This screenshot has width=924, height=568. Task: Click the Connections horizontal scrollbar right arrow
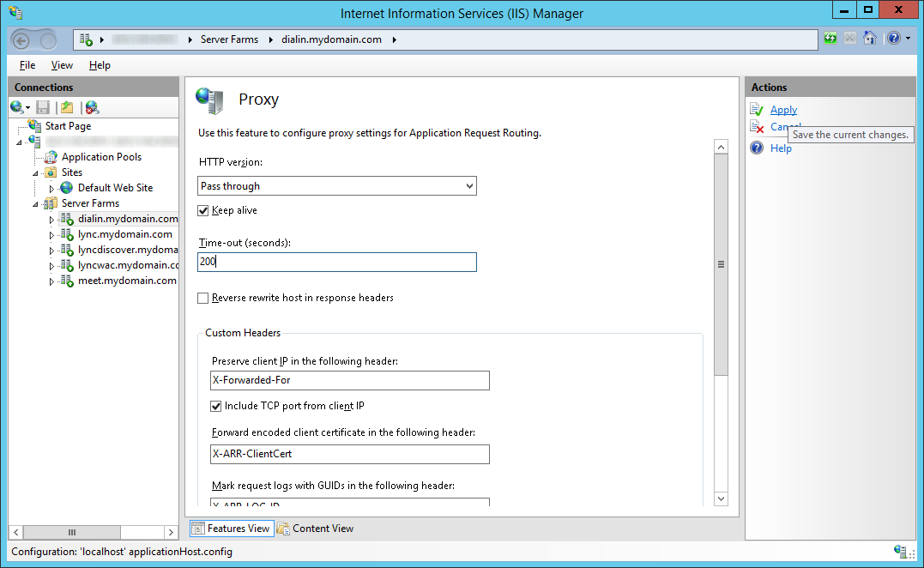coord(171,532)
